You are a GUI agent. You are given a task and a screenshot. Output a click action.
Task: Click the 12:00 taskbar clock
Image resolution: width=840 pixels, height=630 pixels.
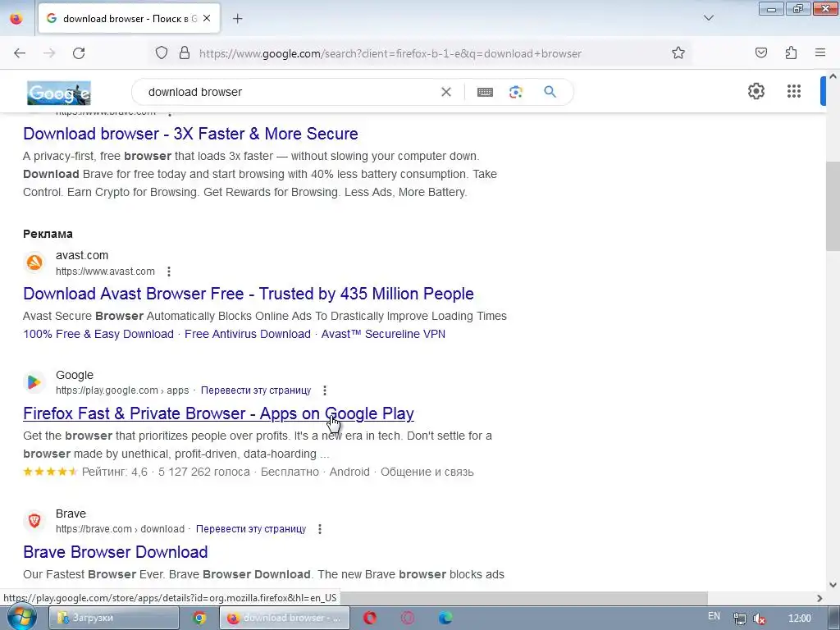click(800, 619)
